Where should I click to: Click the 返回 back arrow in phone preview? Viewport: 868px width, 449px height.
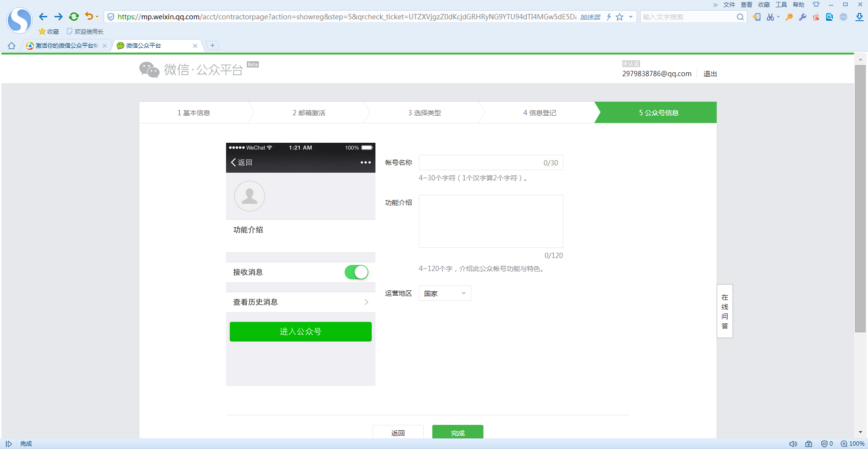pos(241,162)
